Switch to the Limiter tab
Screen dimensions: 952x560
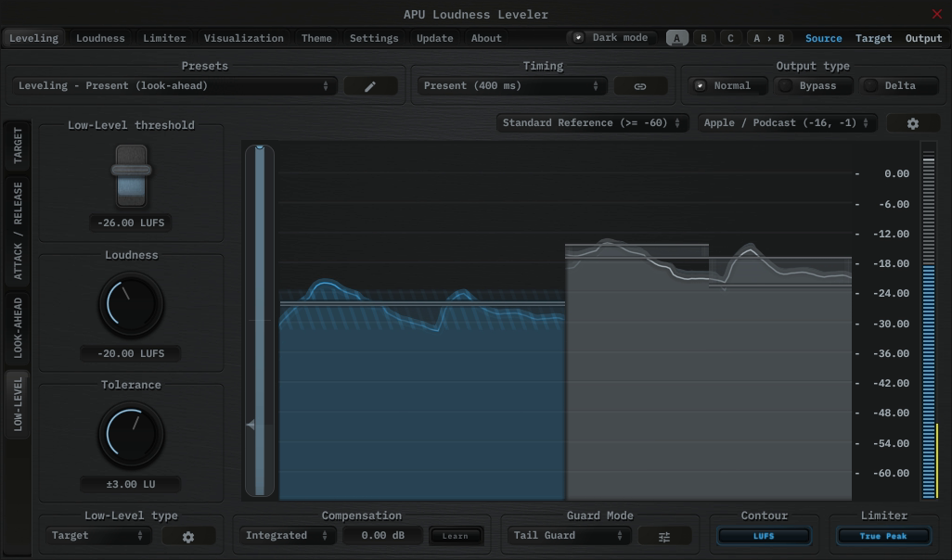coord(164,38)
